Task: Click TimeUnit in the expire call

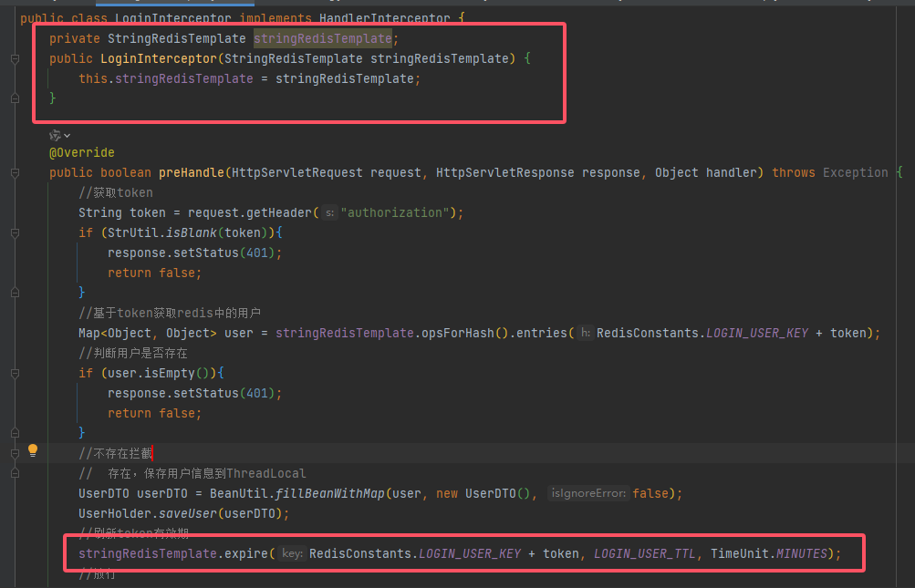Action: click(740, 553)
